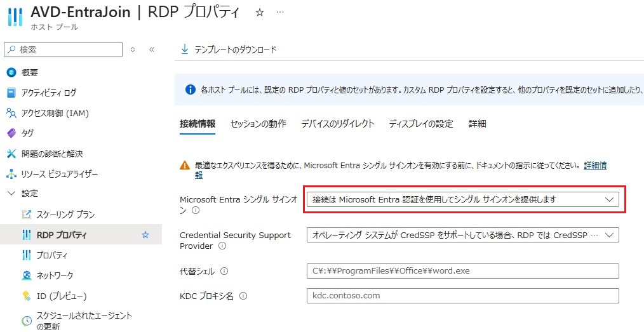Collapse the 設定 section in sidebar
Image resolution: width=644 pixels, height=332 pixels.
pos(11,194)
